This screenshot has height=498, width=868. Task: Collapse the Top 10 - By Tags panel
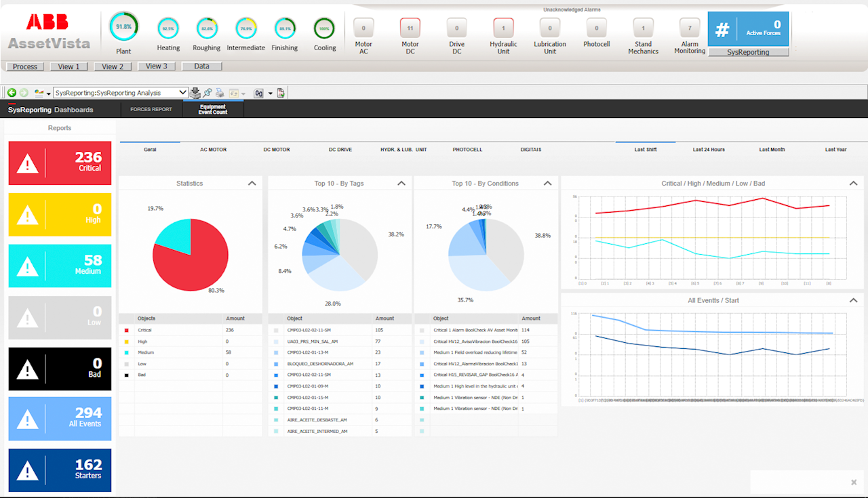401,183
